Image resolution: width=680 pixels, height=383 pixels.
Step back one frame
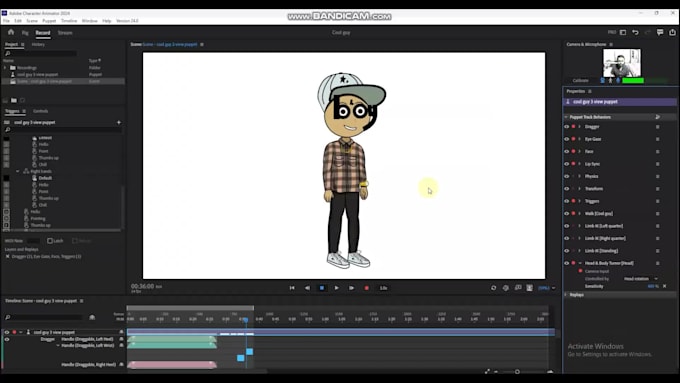pos(307,288)
